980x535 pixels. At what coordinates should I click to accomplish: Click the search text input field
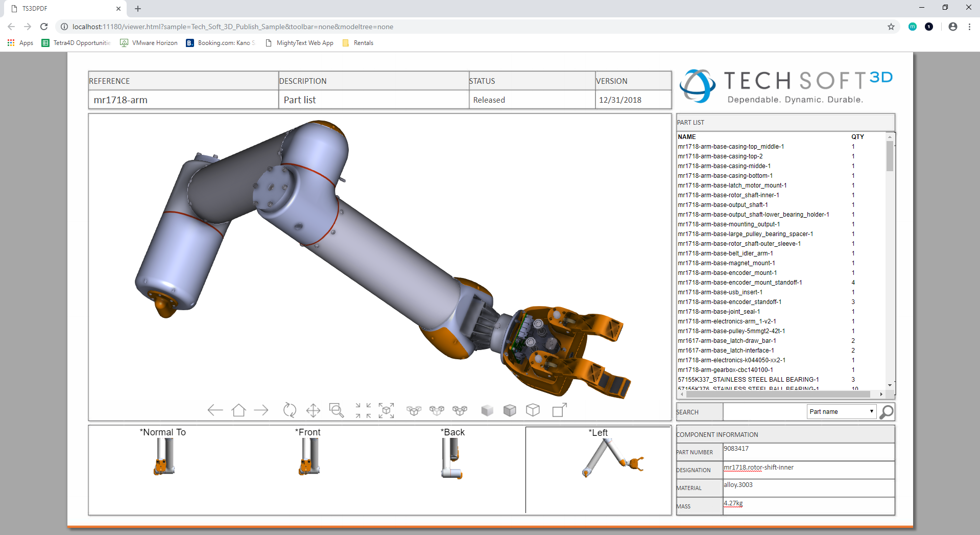[x=764, y=412]
